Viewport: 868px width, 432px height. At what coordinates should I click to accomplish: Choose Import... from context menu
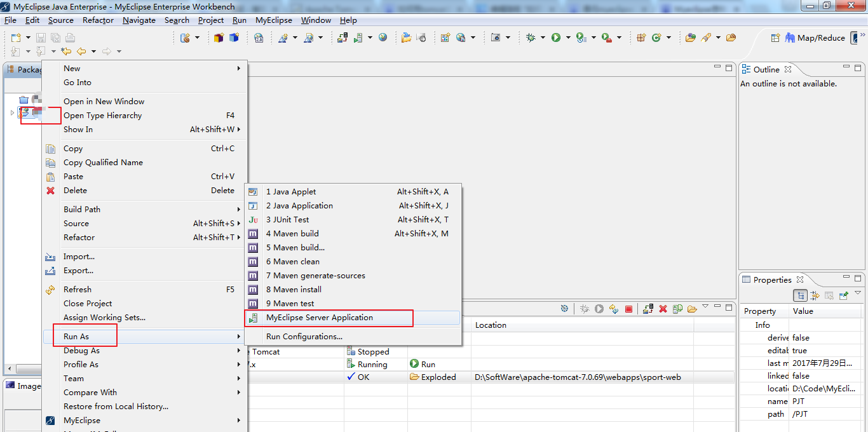[144, 257]
